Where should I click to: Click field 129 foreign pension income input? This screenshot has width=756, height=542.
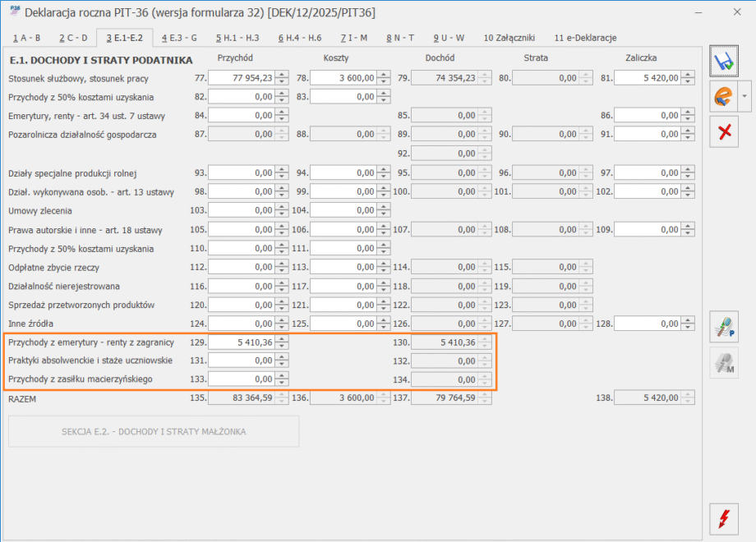pyautogui.click(x=242, y=342)
